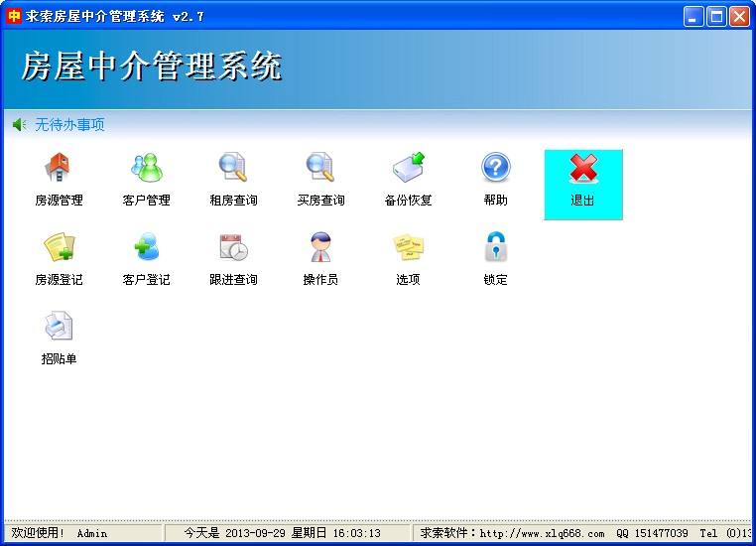Image resolution: width=756 pixels, height=546 pixels.
Task: Minimize the application window
Action: (x=693, y=17)
